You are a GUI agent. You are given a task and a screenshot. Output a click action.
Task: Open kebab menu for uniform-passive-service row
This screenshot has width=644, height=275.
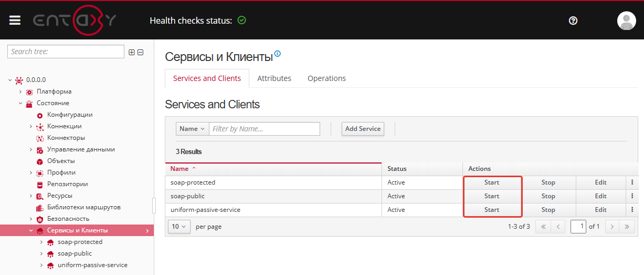click(632, 210)
